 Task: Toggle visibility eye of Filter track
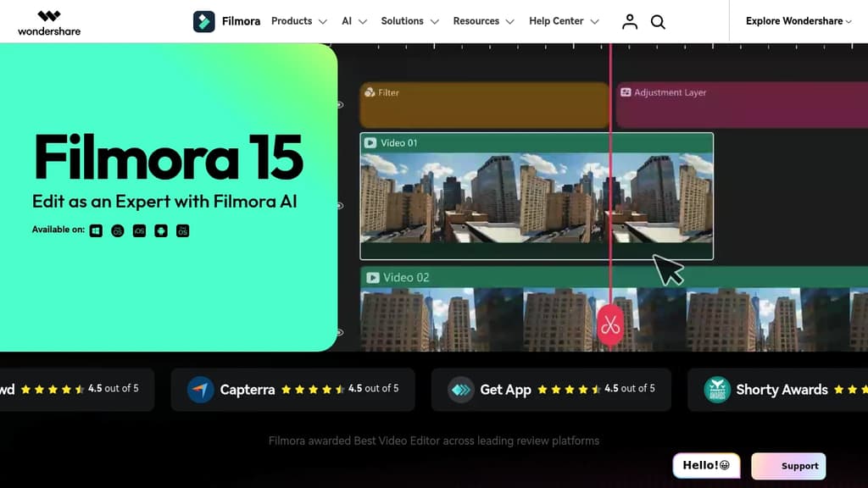pos(340,104)
